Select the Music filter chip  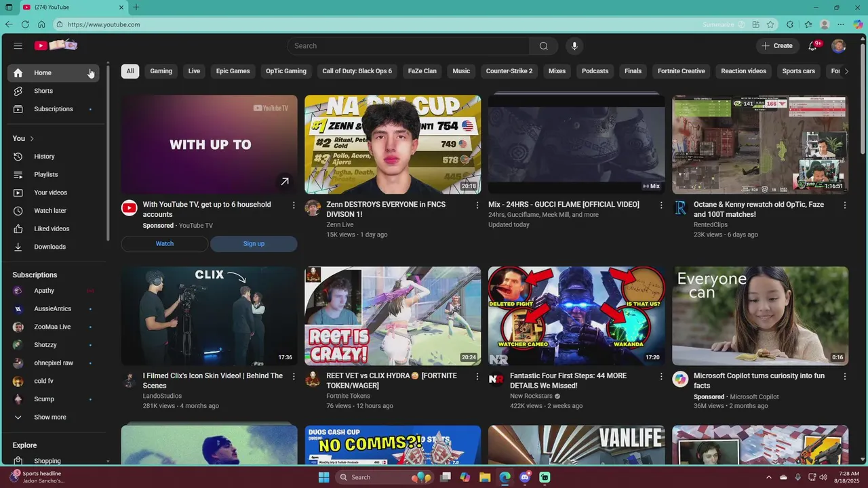[x=461, y=71]
